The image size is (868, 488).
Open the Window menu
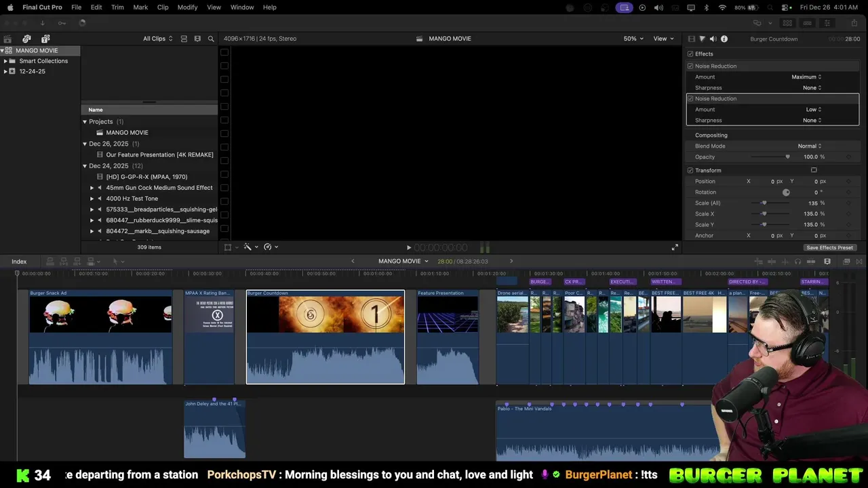pos(242,7)
